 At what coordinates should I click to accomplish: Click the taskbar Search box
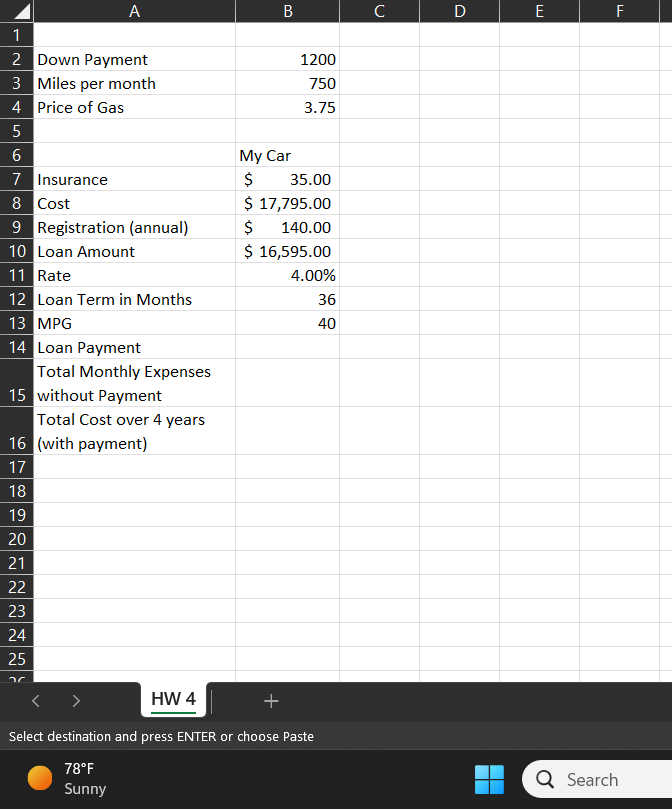point(597,779)
